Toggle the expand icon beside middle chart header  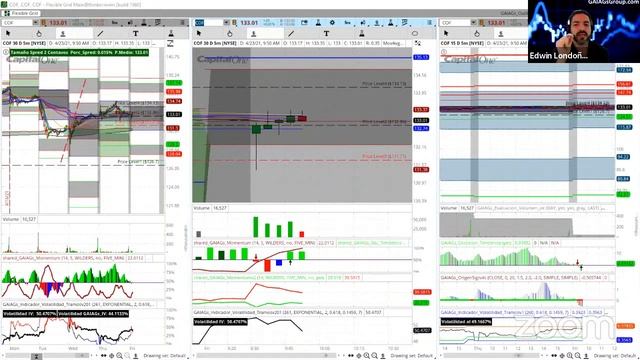418,43
